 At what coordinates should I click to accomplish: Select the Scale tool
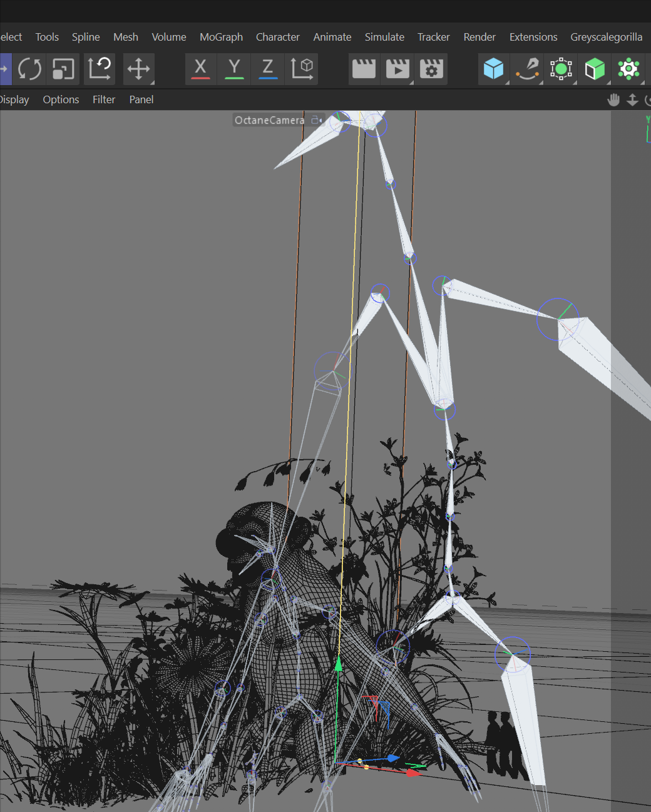[63, 69]
